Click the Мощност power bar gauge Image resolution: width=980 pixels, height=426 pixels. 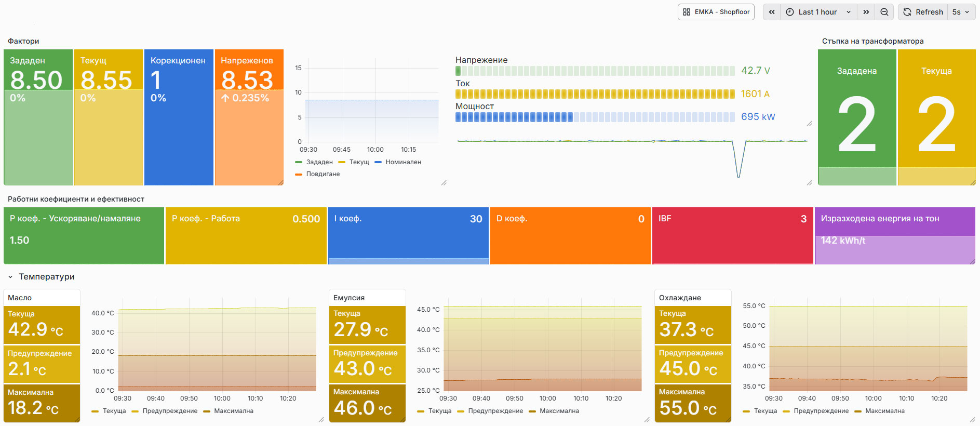(x=595, y=117)
